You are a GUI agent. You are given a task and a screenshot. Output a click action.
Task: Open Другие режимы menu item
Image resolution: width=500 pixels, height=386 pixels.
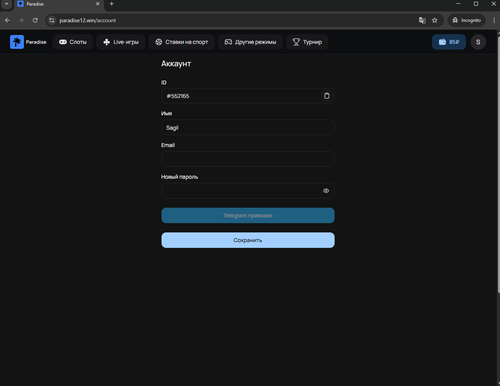[x=250, y=42]
